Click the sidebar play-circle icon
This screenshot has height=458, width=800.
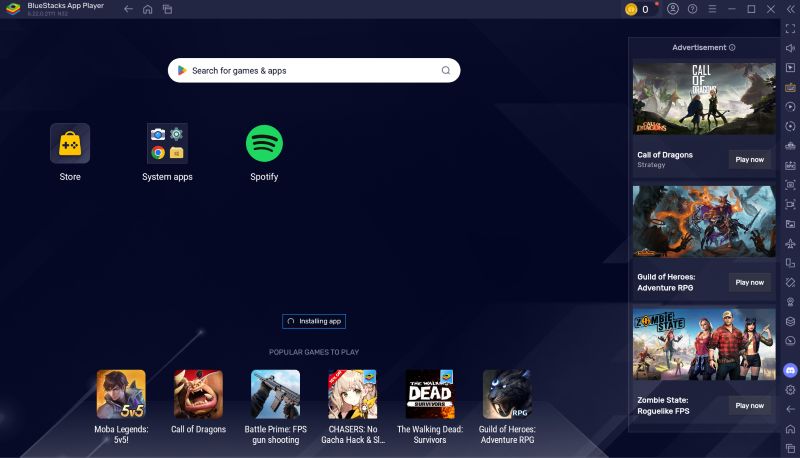[x=790, y=107]
